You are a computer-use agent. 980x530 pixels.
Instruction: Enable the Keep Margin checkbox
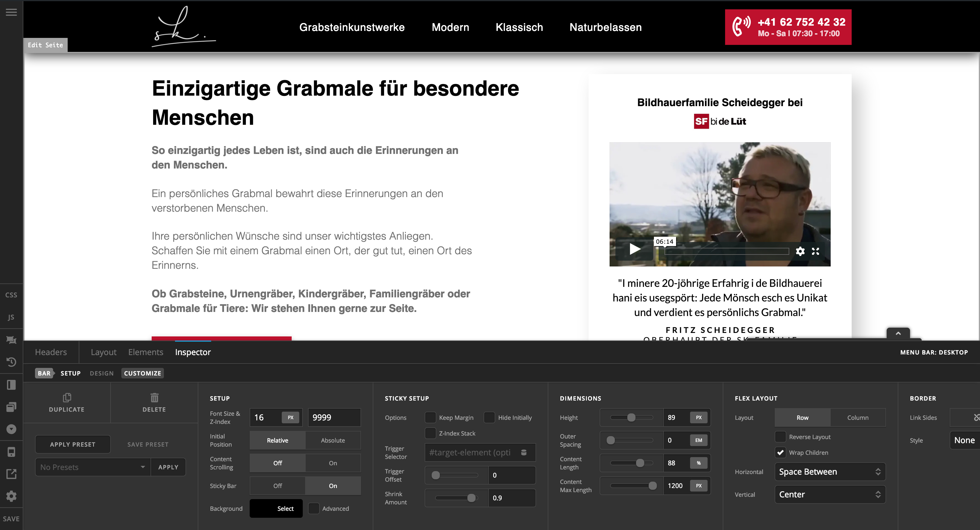430,417
